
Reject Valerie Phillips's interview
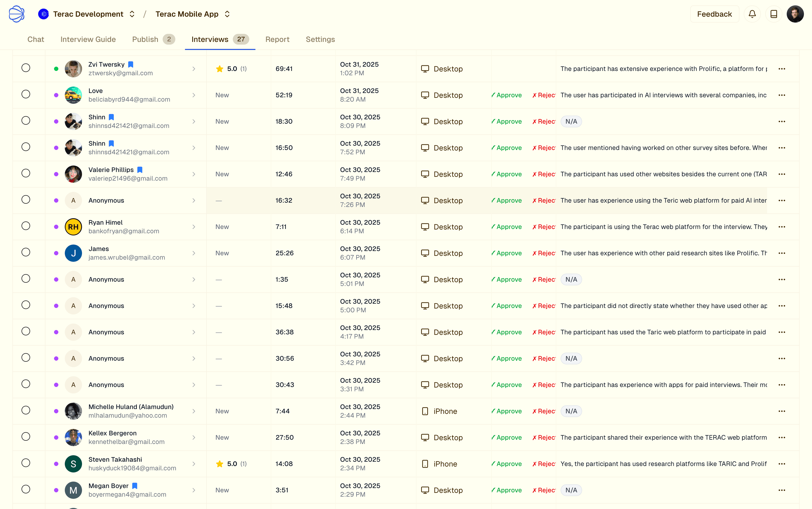(544, 174)
